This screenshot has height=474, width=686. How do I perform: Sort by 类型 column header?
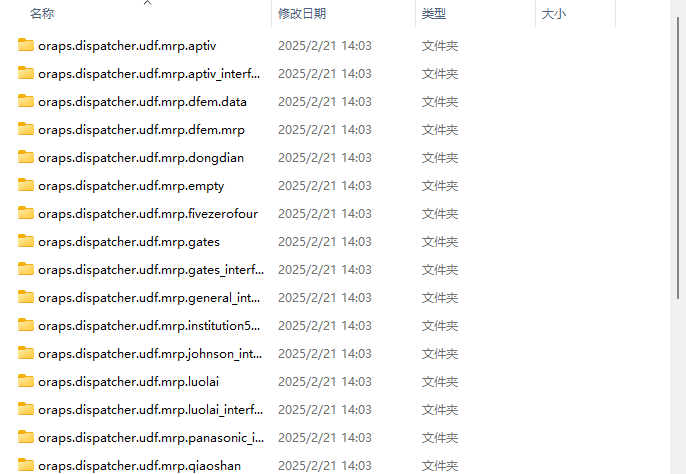pos(434,14)
